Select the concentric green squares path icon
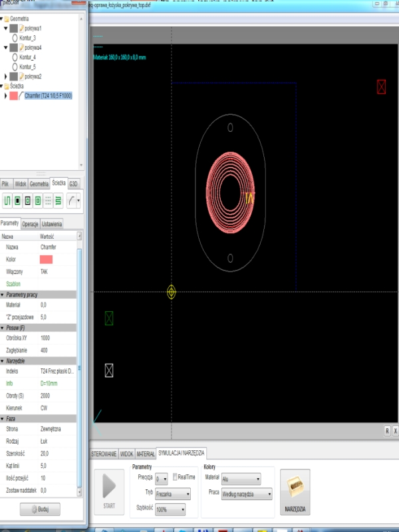The width and height of the screenshot is (399, 532). pyautogui.click(x=38, y=201)
